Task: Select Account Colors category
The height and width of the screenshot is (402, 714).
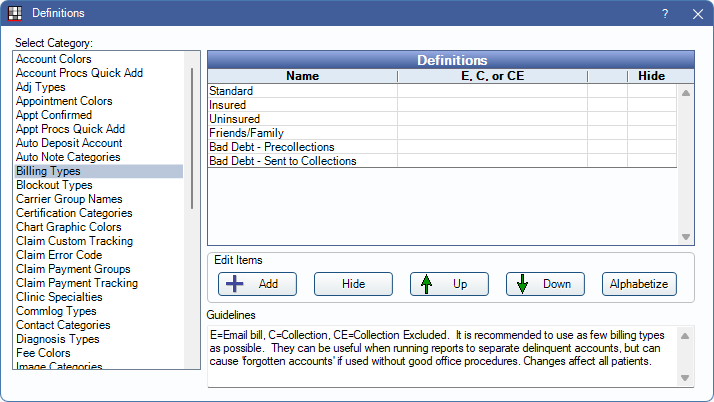Action: pyautogui.click(x=53, y=59)
